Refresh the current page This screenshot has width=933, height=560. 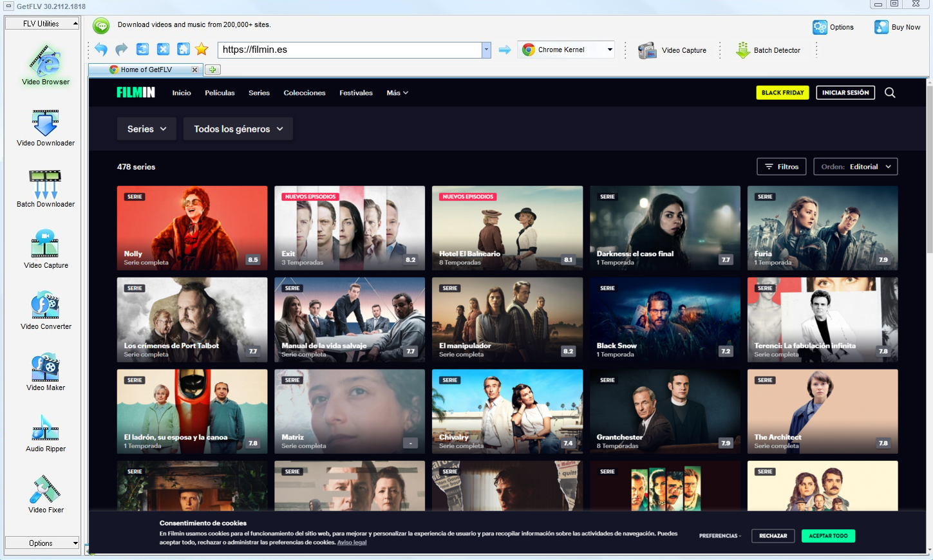[142, 50]
